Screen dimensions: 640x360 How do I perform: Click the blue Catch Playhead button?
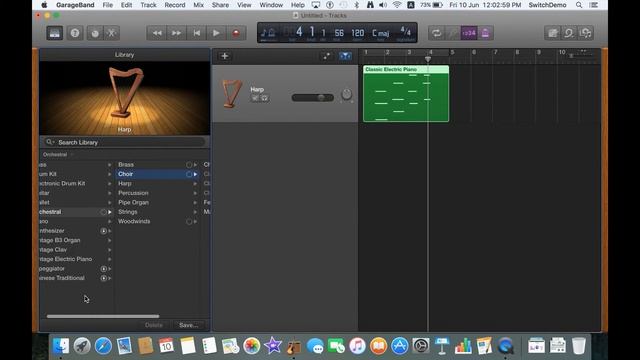point(345,56)
